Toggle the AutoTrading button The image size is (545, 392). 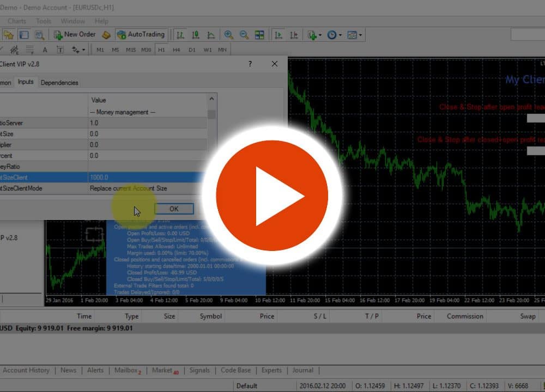141,35
